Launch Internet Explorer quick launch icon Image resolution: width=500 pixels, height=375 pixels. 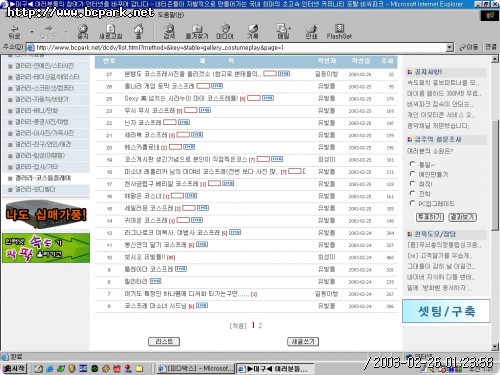click(x=50, y=369)
